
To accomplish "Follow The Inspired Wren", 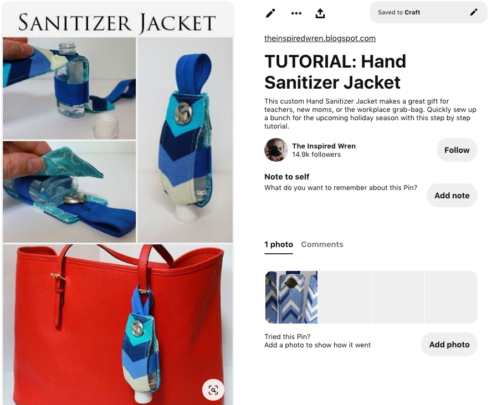I will point(457,150).
